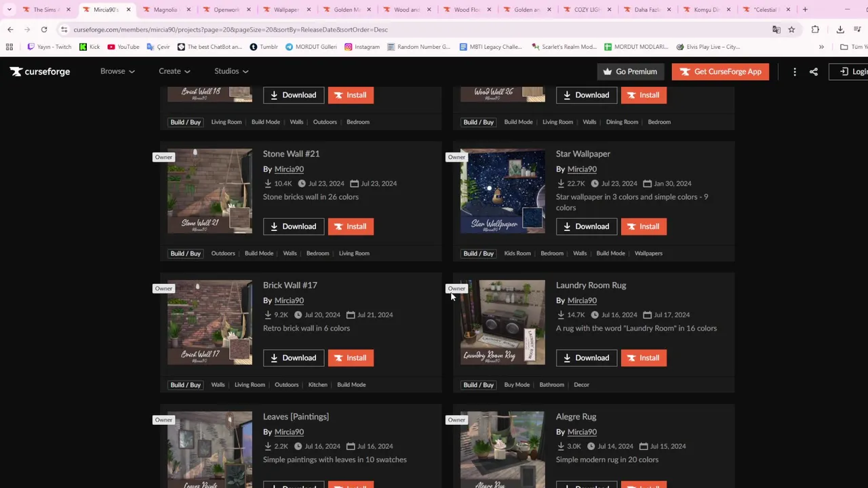
Task: Install Laundry Room Rug
Action: pyautogui.click(x=644, y=358)
